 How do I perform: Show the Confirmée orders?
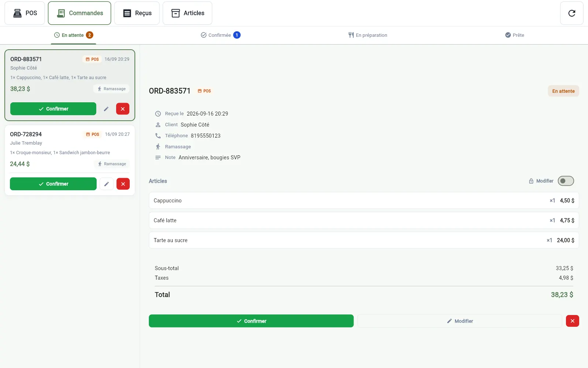(220, 35)
